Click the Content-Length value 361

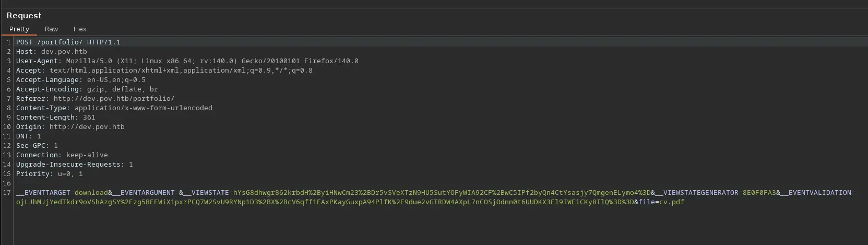(x=89, y=118)
